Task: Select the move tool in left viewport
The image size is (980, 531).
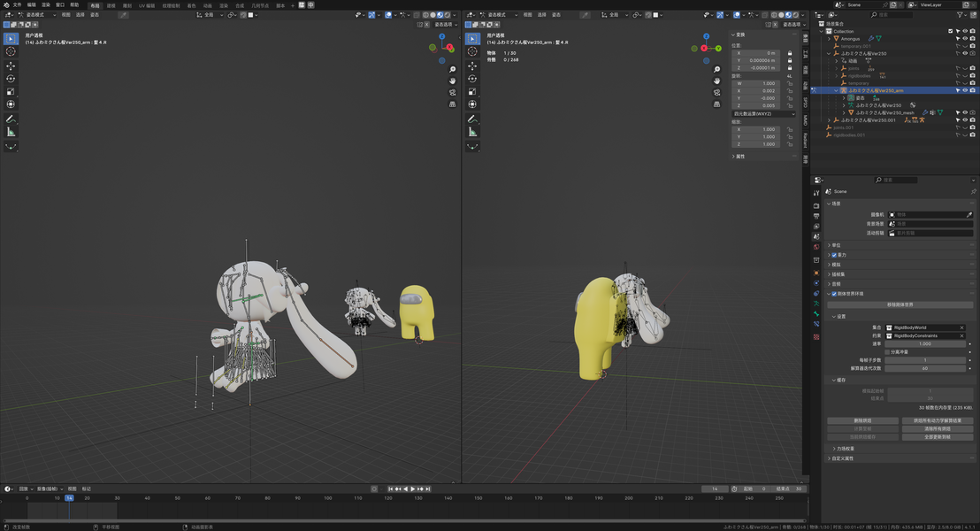Action: pyautogui.click(x=11, y=65)
